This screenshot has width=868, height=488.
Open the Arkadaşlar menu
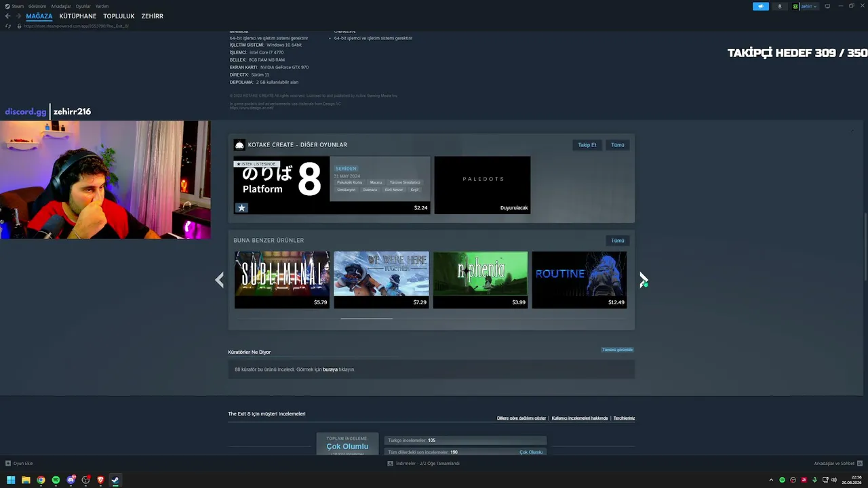pyautogui.click(x=61, y=6)
